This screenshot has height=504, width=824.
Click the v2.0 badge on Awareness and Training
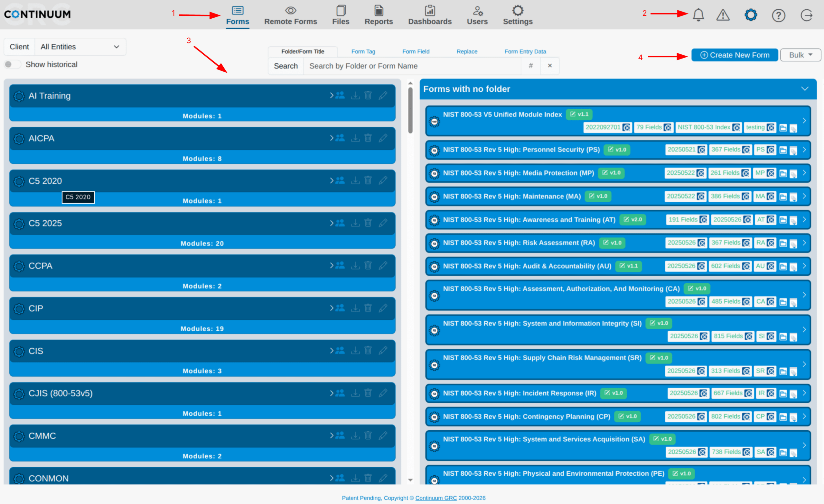pyautogui.click(x=632, y=220)
